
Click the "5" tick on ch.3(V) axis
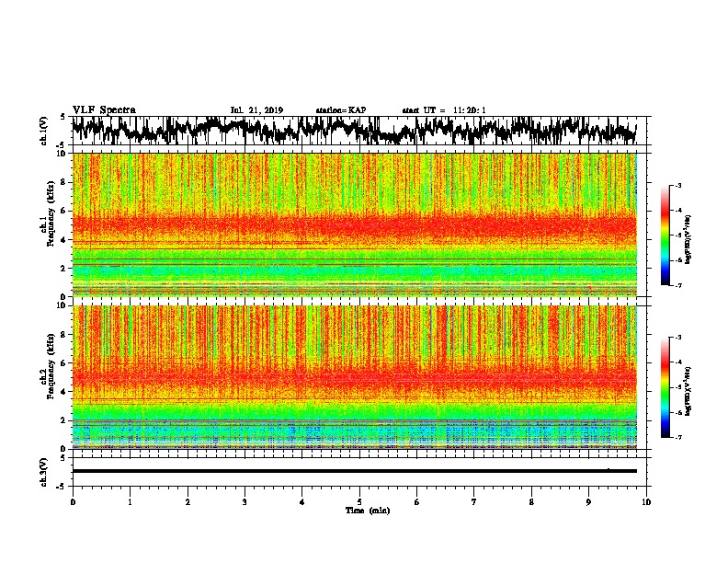coord(63,458)
